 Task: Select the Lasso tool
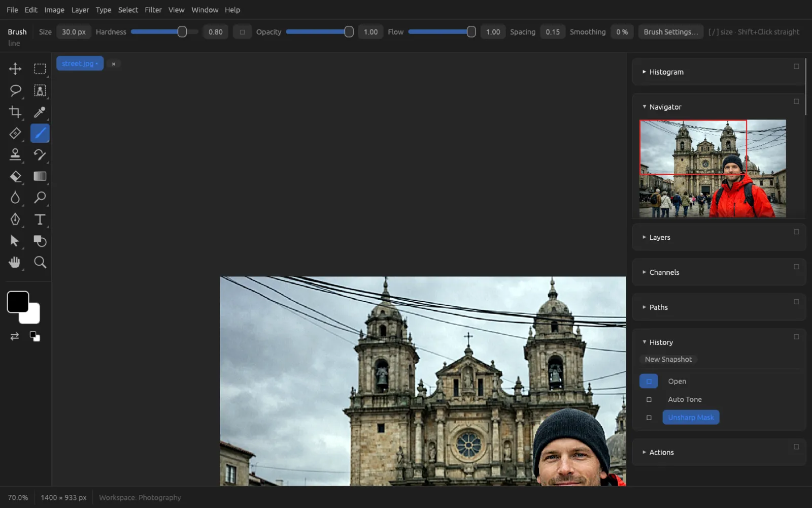(15, 90)
